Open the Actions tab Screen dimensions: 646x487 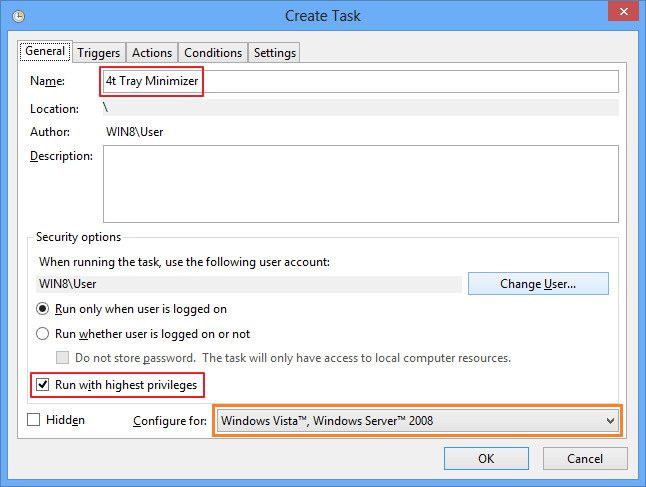click(152, 53)
